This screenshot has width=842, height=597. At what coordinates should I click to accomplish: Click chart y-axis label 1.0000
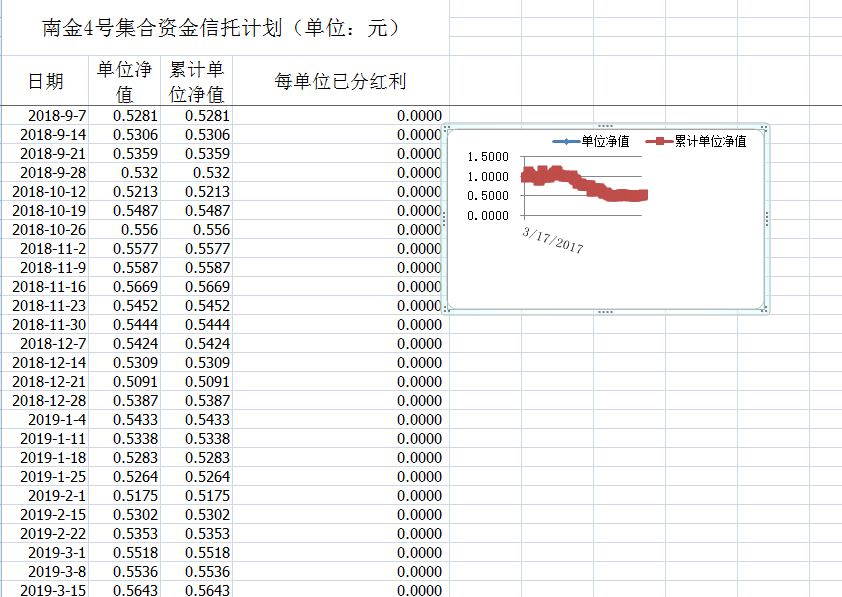(x=488, y=176)
